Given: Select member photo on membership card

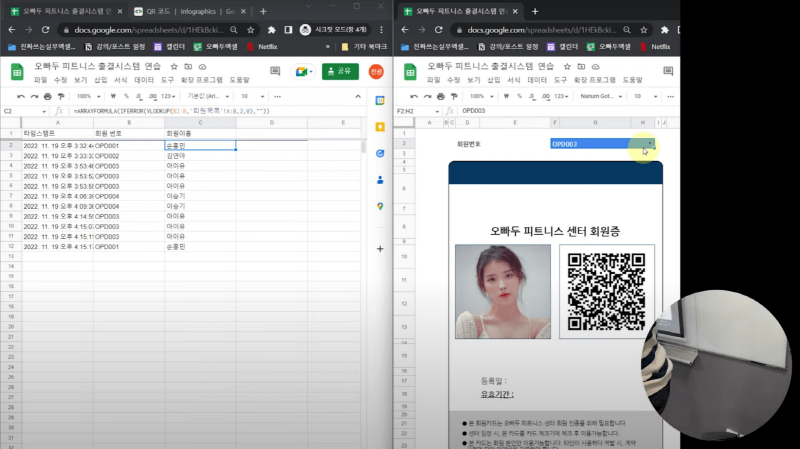Looking at the screenshot, I should click(503, 291).
